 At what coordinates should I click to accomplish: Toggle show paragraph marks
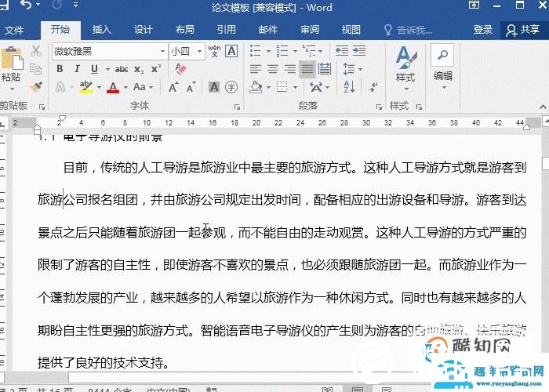373,87
